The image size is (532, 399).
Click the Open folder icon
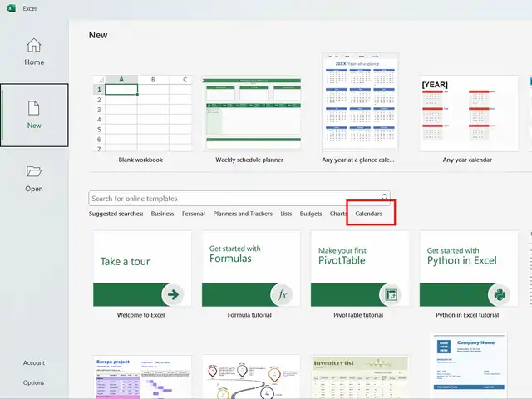point(34,171)
